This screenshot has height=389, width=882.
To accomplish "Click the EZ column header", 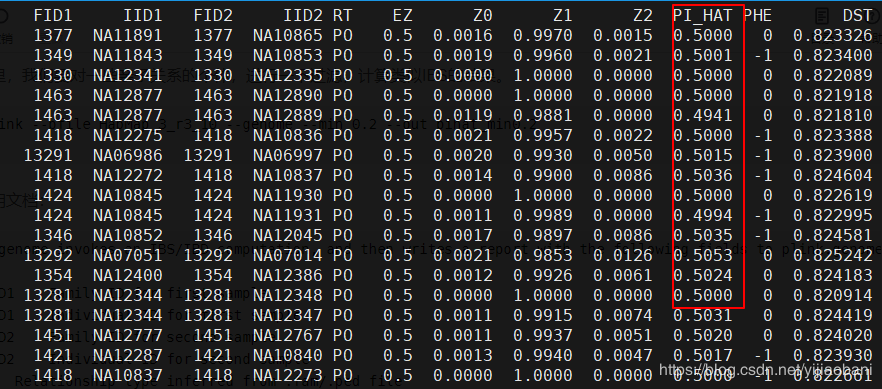I will (x=402, y=16).
